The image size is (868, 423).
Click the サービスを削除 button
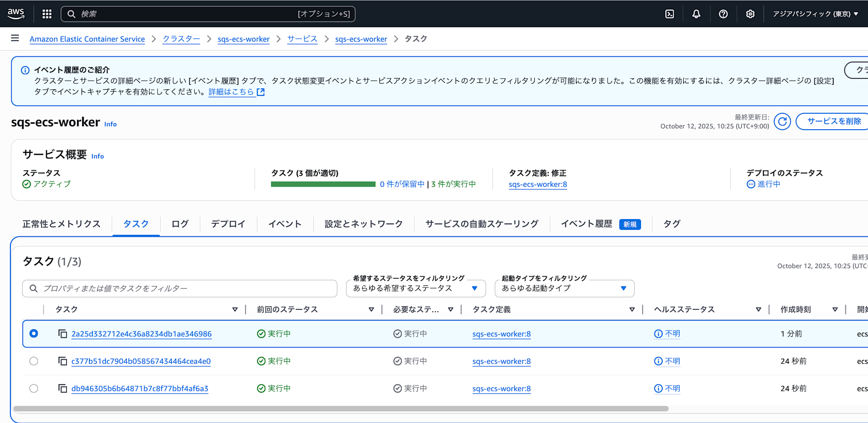coord(834,121)
